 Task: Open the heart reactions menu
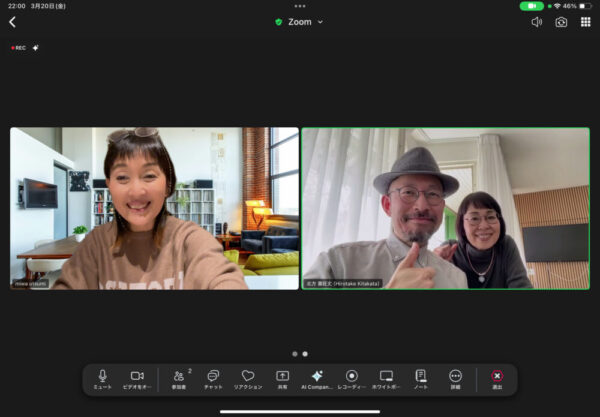tap(248, 377)
